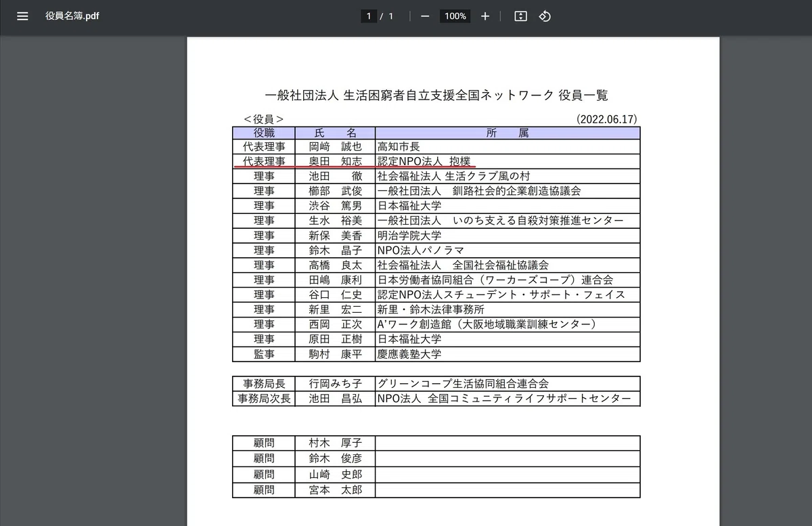Click the 氏 名 column header
Screen dimensions: 812x526
[335, 133]
